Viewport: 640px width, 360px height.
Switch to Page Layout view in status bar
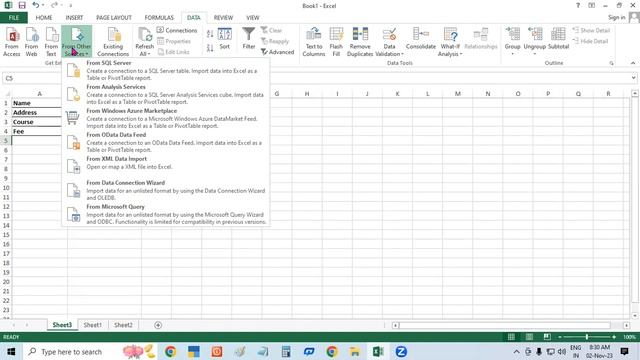(x=529, y=337)
